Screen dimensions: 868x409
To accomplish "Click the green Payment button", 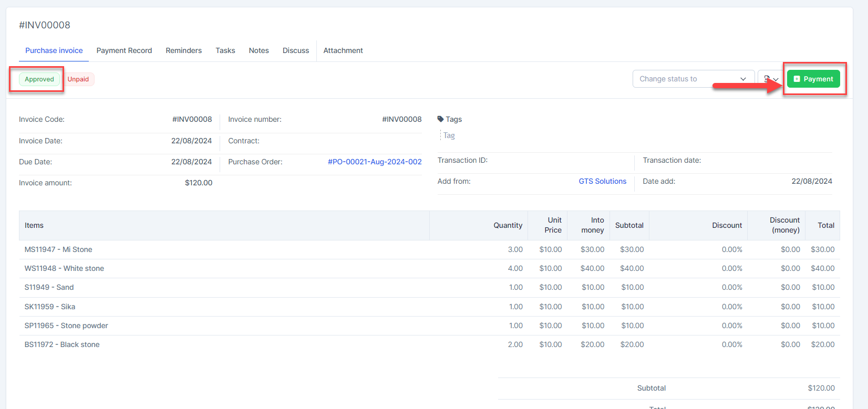I will pos(813,79).
